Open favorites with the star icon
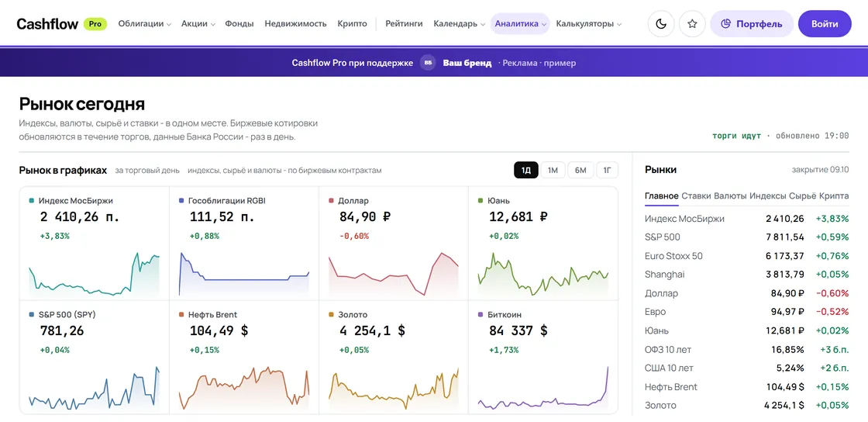868x422 pixels. (x=692, y=24)
